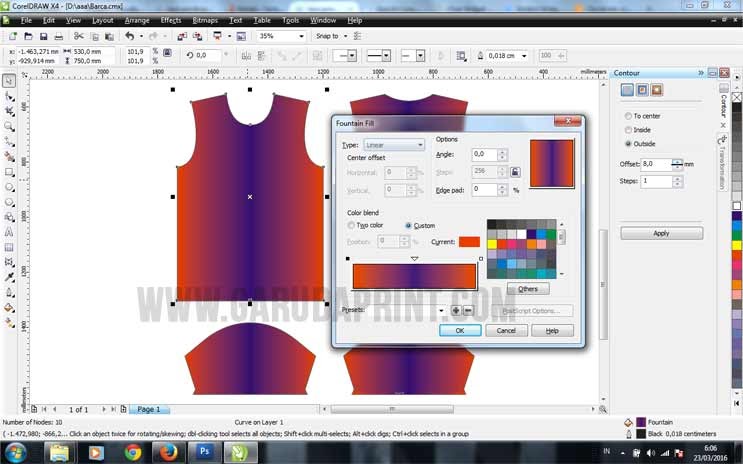Collapse the Contour docker double-arrow
Screen dimensions: 743x464
click(x=701, y=73)
